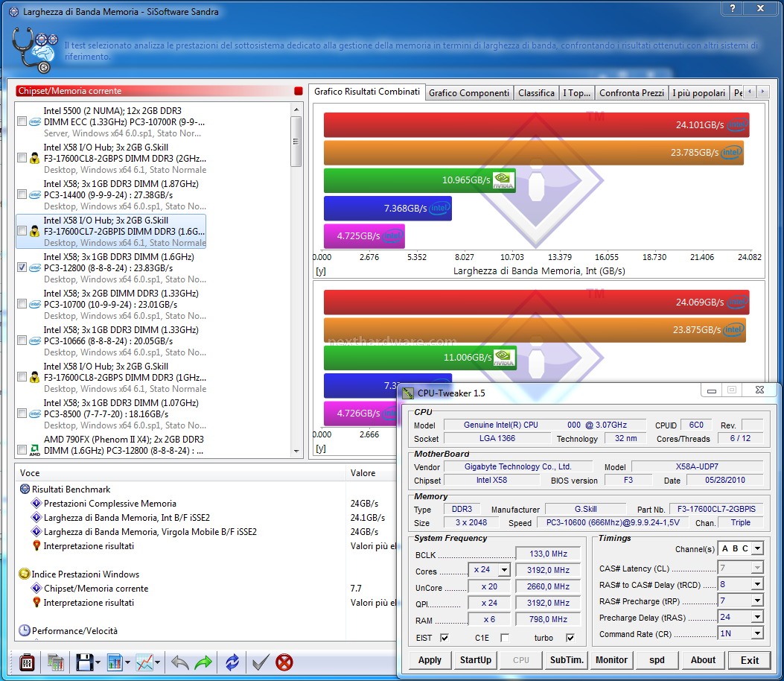Click the clock icon next to Performance/Velocità
This screenshot has width=784, height=681.
pos(25,630)
